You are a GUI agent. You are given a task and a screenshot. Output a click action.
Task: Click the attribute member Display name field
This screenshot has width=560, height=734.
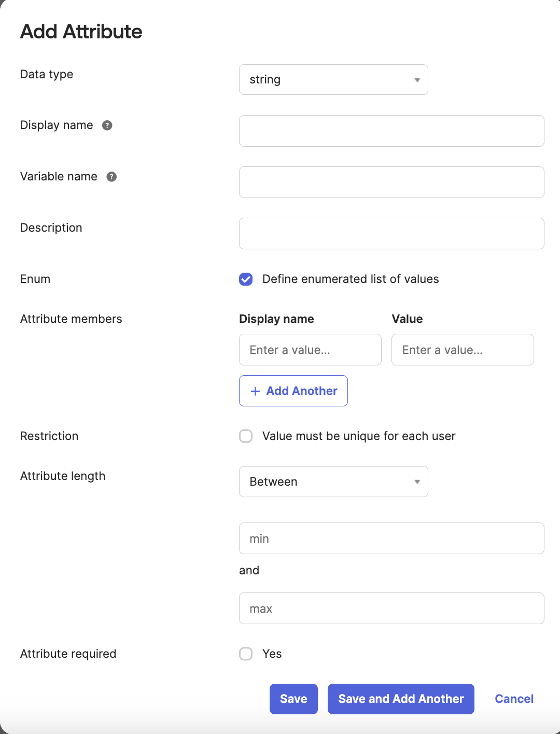click(x=310, y=350)
